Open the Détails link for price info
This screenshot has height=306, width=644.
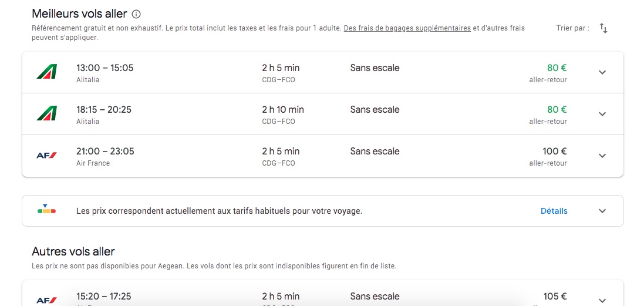[554, 211]
